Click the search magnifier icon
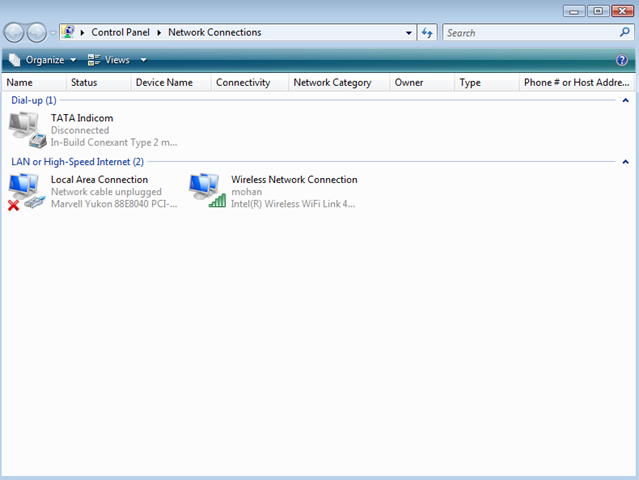Viewport: 639px width, 480px height. pos(625,32)
